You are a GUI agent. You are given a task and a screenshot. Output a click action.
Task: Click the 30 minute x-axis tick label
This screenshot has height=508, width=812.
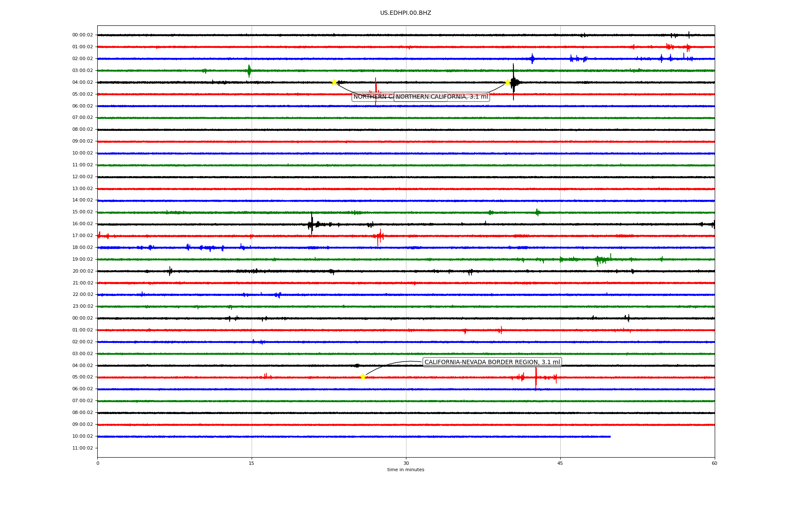pos(406,464)
